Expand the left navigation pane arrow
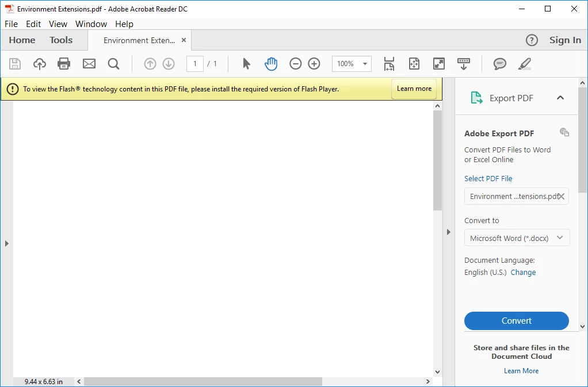The width and height of the screenshot is (588, 387). point(7,243)
